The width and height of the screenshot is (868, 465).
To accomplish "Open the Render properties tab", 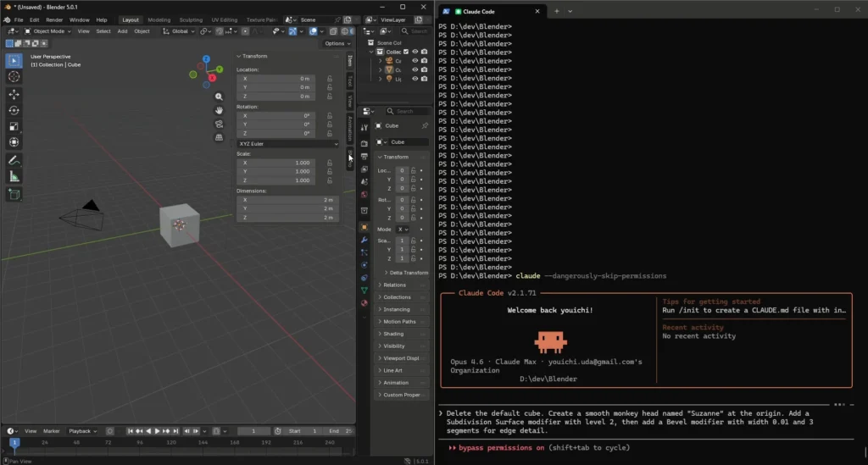I will click(x=364, y=143).
